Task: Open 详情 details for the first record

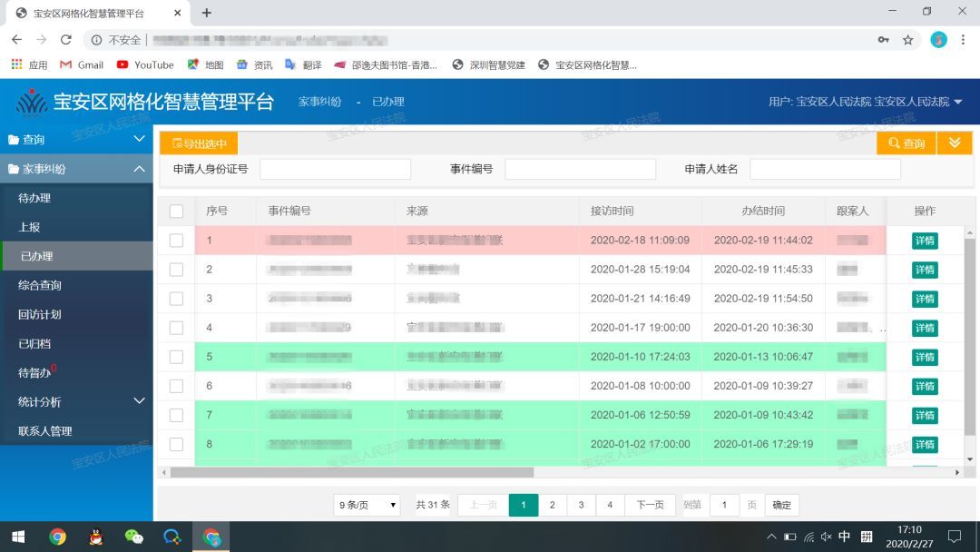Action: (x=924, y=240)
